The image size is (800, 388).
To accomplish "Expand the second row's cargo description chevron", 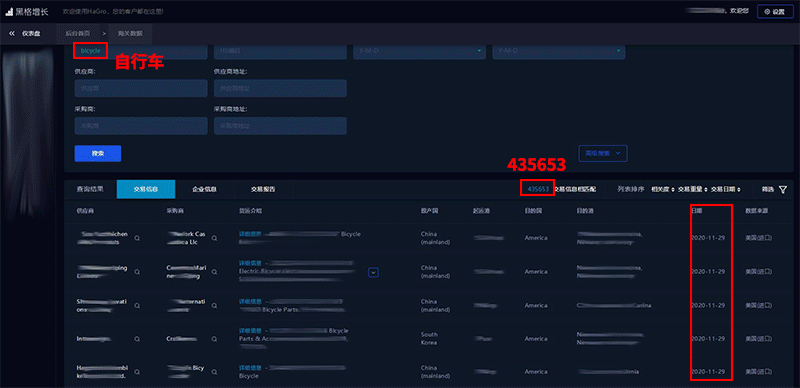I will [373, 273].
